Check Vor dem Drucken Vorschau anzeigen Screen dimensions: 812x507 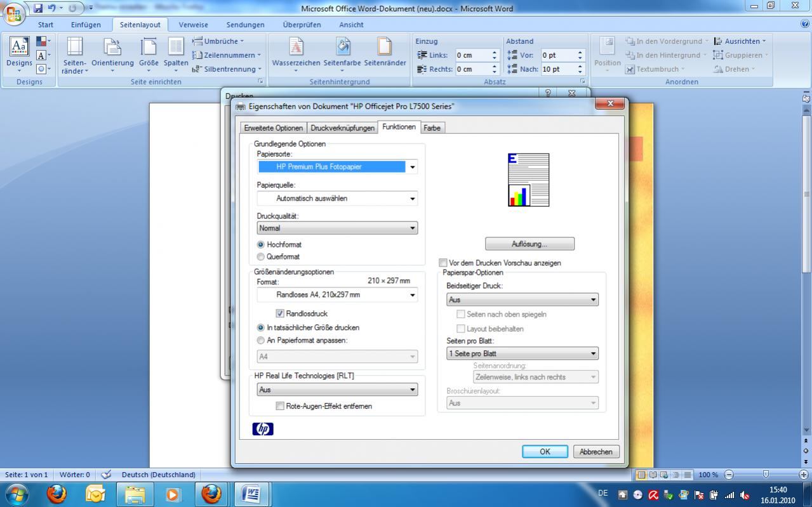443,263
